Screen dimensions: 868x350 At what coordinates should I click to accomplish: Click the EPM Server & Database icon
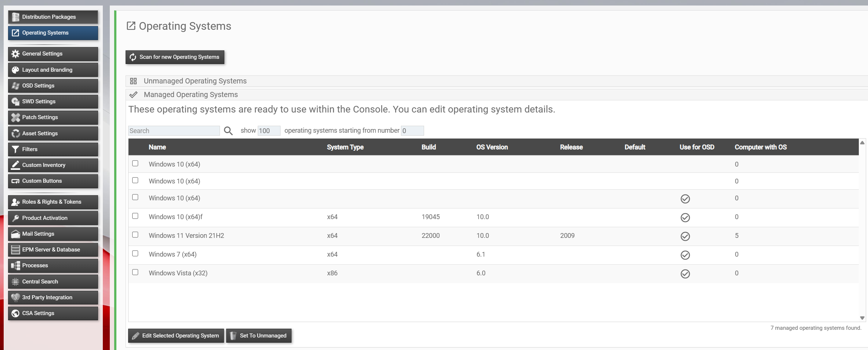pos(15,250)
